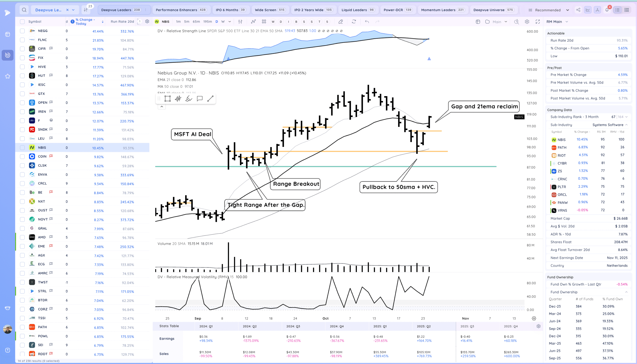Click the share icon in top bar
This screenshot has height=364, width=637.
pos(578,10)
